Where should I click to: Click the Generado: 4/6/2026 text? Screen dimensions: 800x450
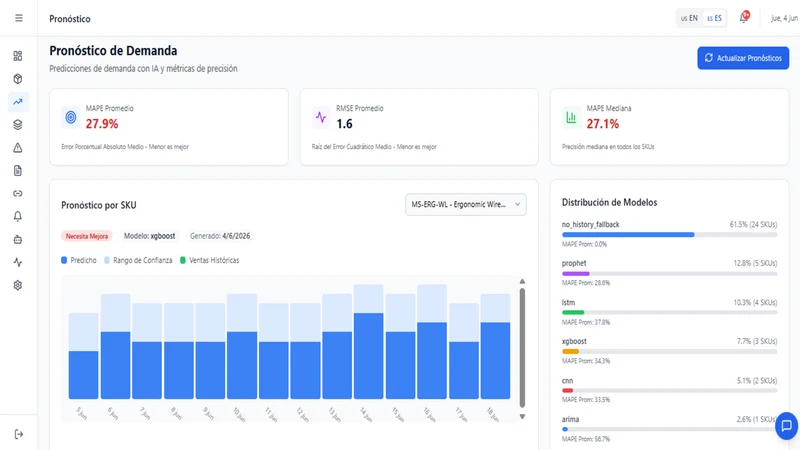(220, 236)
